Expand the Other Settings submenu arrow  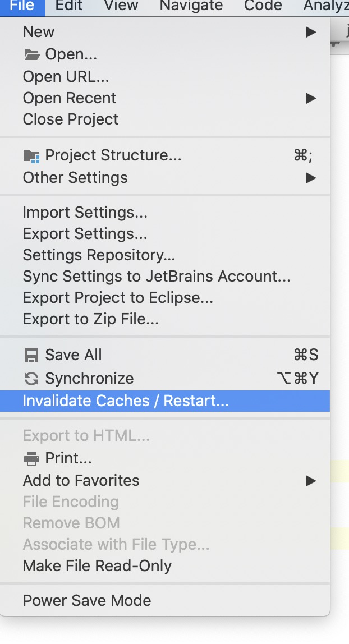click(x=311, y=178)
